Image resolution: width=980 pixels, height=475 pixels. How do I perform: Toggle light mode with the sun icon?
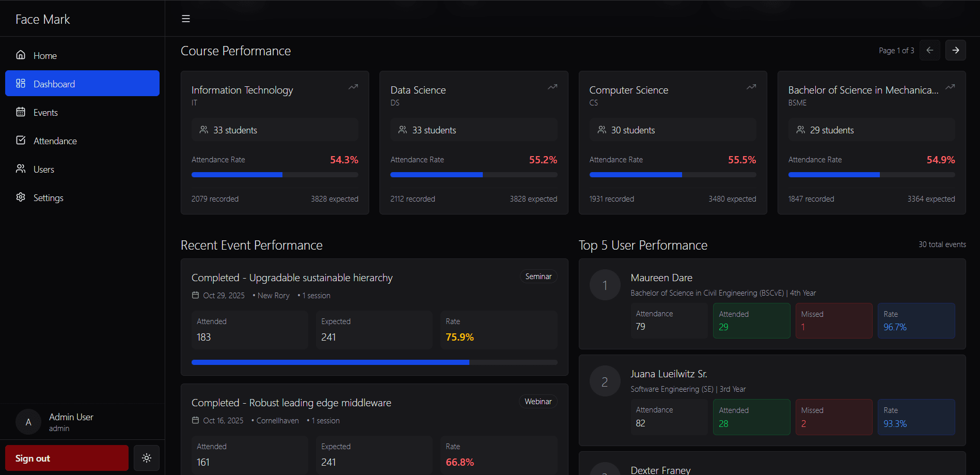click(147, 458)
